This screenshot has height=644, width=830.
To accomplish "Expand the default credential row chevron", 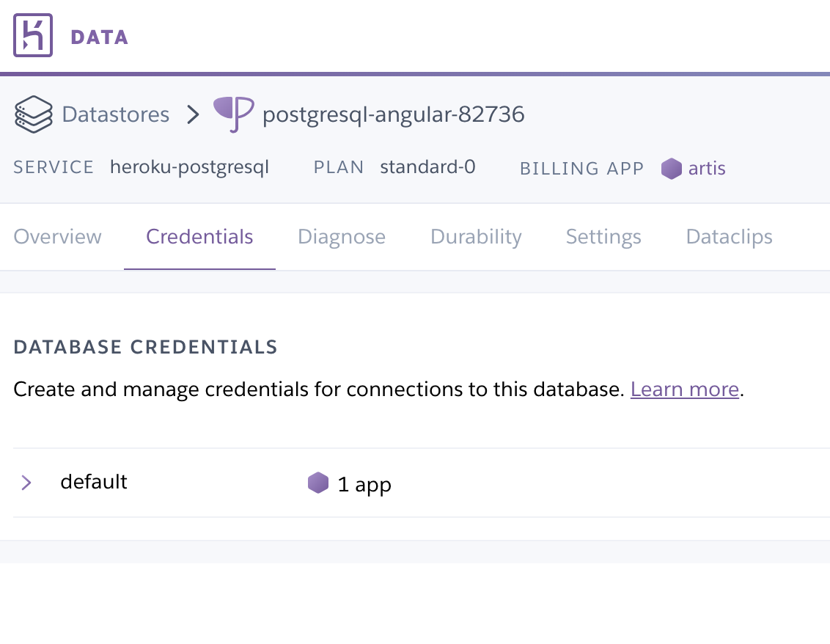I will tap(26, 483).
